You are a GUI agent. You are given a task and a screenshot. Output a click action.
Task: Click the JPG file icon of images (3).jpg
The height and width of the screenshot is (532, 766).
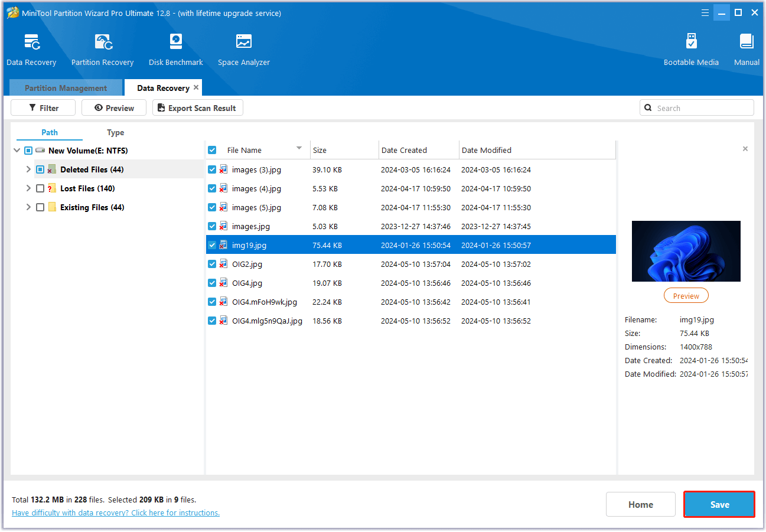coord(224,169)
